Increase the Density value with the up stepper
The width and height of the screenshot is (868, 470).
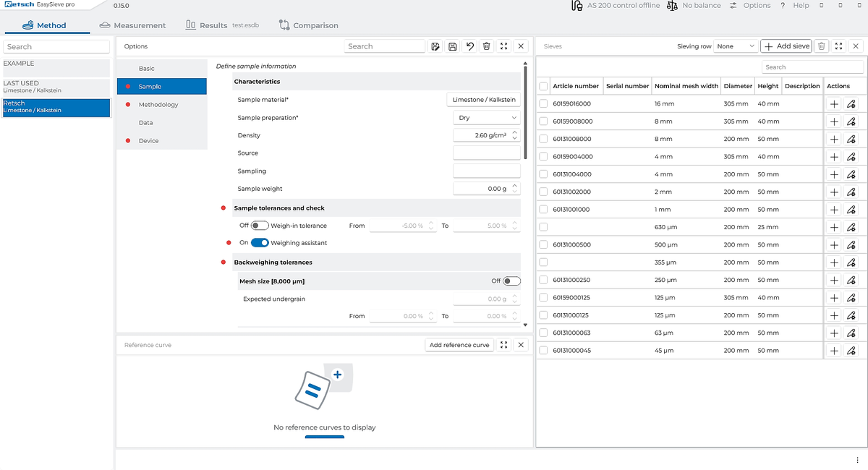pos(514,132)
